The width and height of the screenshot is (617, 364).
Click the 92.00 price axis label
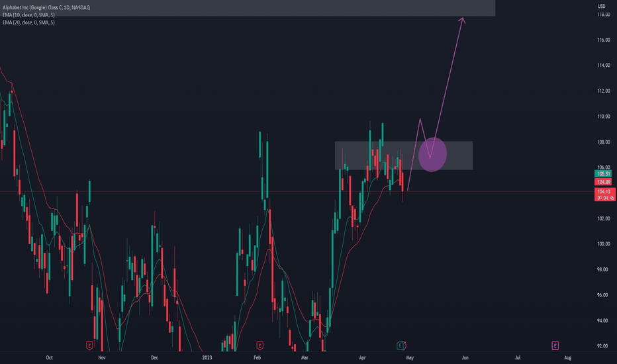coord(604,346)
